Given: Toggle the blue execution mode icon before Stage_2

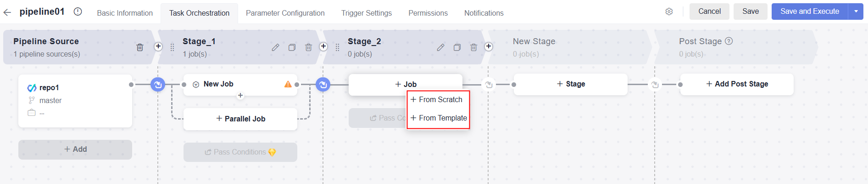Looking at the screenshot, I should coord(323,85).
